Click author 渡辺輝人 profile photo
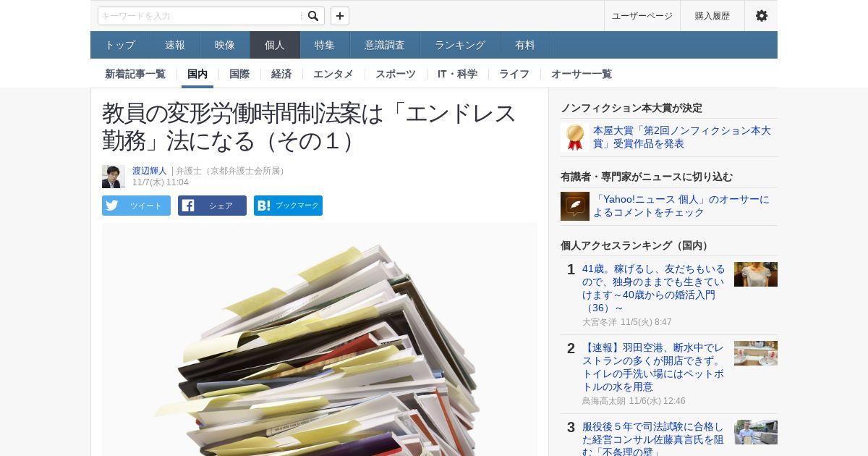 (x=114, y=177)
